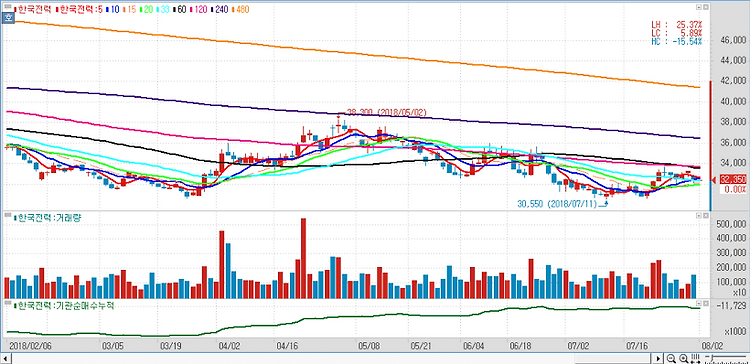750x364 pixels.
Task: Collapse the 거래량 volume pane arrow icon
Action: 698,216
